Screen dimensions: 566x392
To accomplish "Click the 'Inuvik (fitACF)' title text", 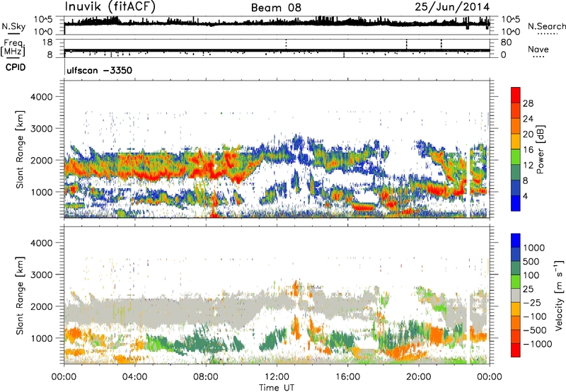I will (x=110, y=6).
